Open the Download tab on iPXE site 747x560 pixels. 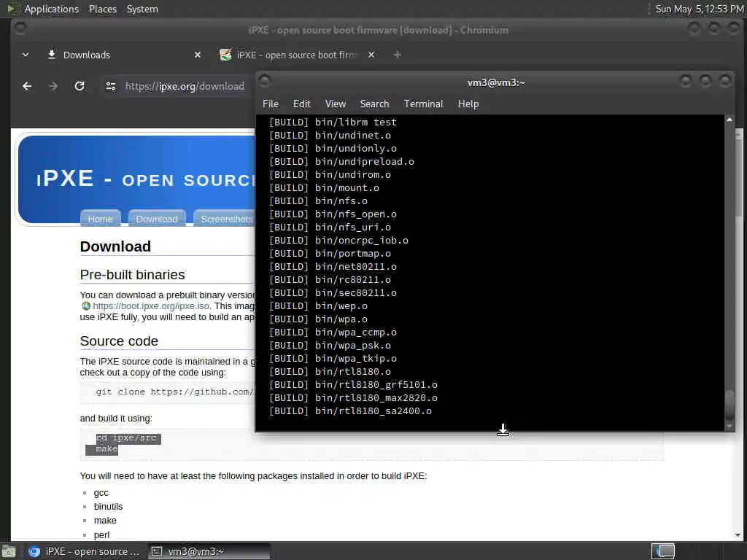coord(157,219)
